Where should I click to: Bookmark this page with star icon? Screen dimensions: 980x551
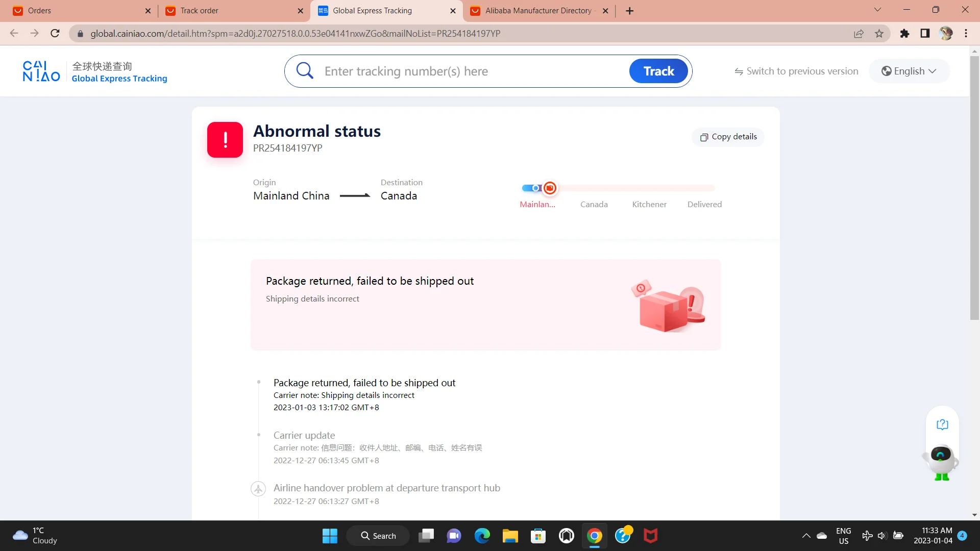879,34
